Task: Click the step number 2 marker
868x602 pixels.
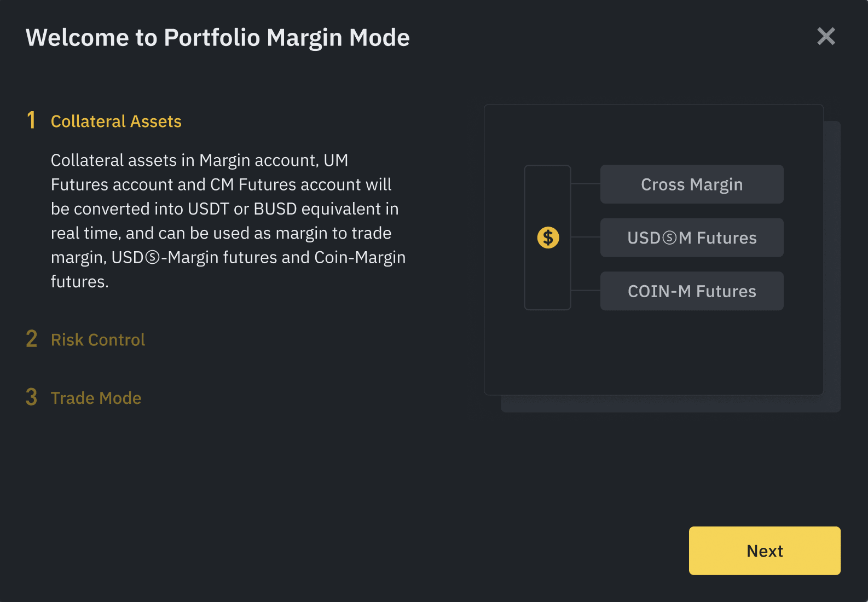Action: pyautogui.click(x=32, y=339)
